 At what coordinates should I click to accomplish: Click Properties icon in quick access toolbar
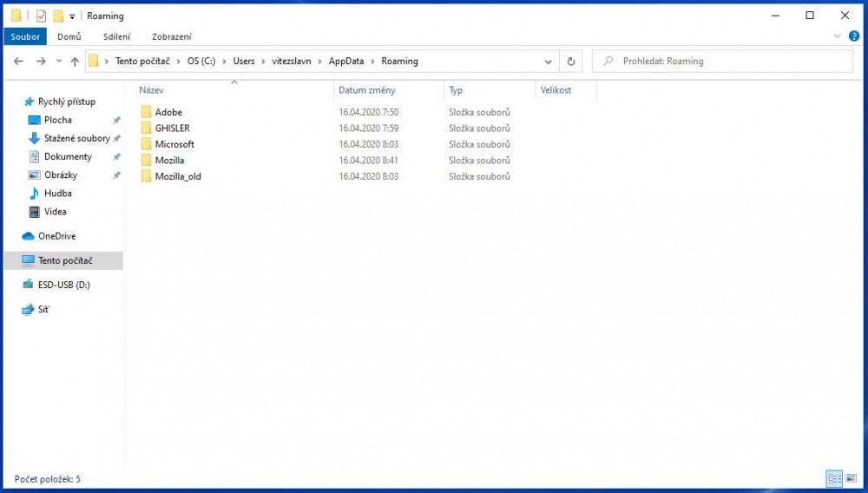[x=41, y=16]
